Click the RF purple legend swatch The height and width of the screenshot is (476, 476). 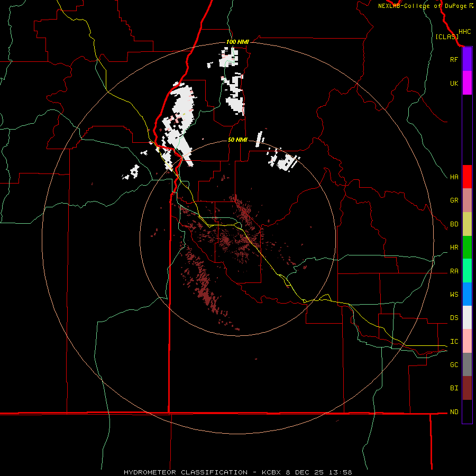(x=467, y=59)
